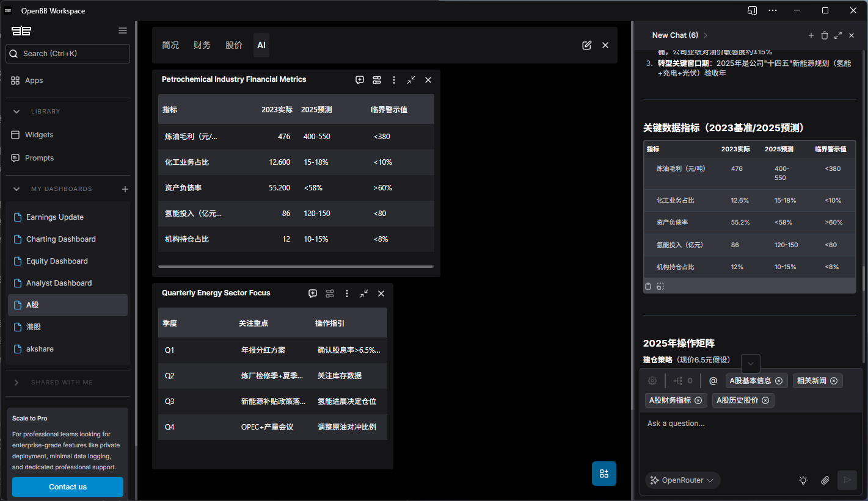Click the add widget button at bottom right
Viewport: 868px width, 501px height.
[x=604, y=474]
